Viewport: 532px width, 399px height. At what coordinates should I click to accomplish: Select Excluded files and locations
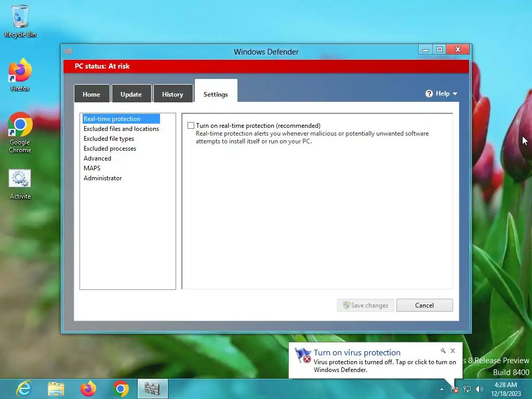121,129
